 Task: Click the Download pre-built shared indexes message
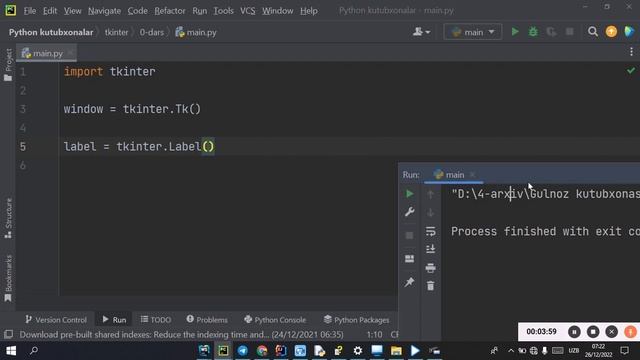[x=181, y=335]
